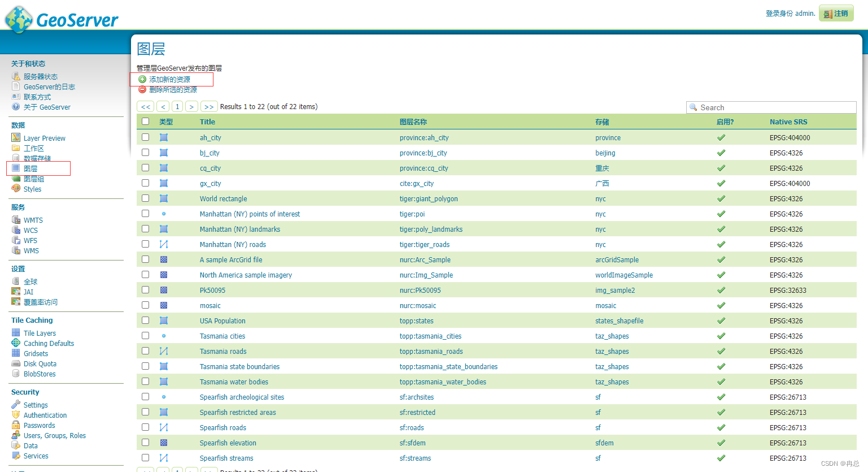
Task: Open North America sample imagery layer
Action: click(x=246, y=275)
